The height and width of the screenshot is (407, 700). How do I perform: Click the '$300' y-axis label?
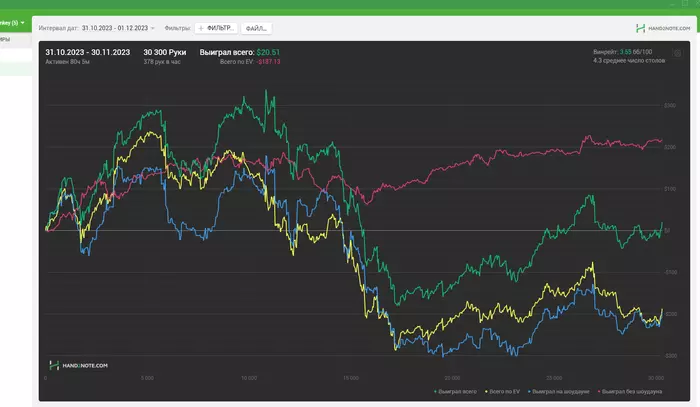pyautogui.click(x=670, y=105)
